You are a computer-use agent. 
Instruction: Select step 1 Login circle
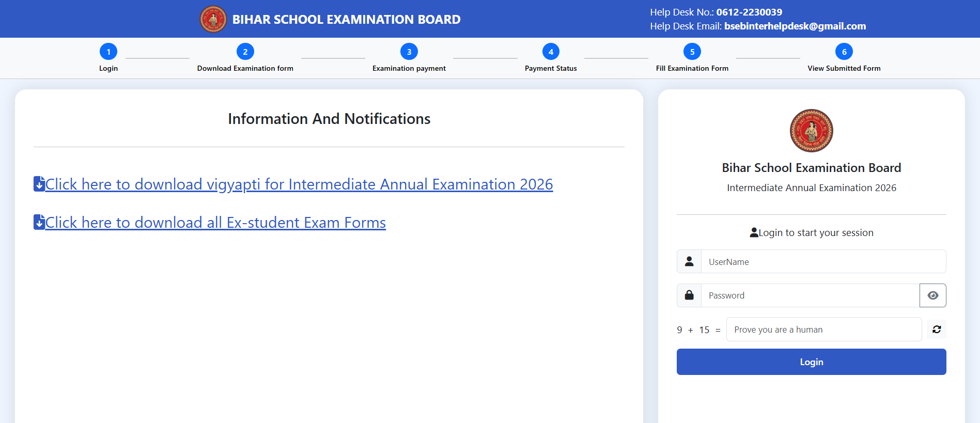pos(108,52)
